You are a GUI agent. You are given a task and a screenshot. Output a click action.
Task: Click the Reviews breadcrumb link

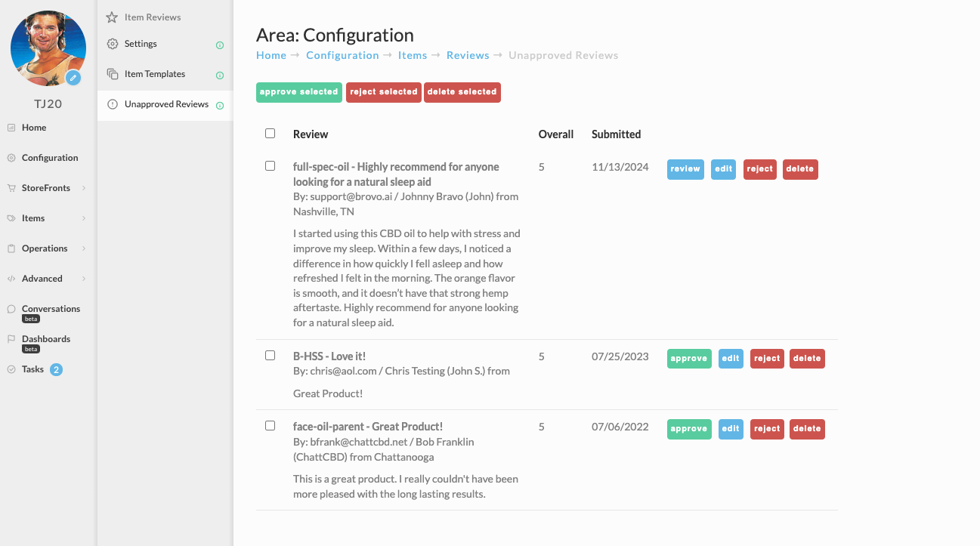point(468,55)
